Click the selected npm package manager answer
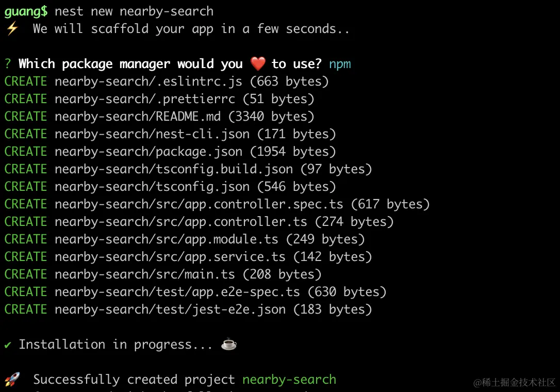Viewport: 560px width, 392px height. (340, 64)
